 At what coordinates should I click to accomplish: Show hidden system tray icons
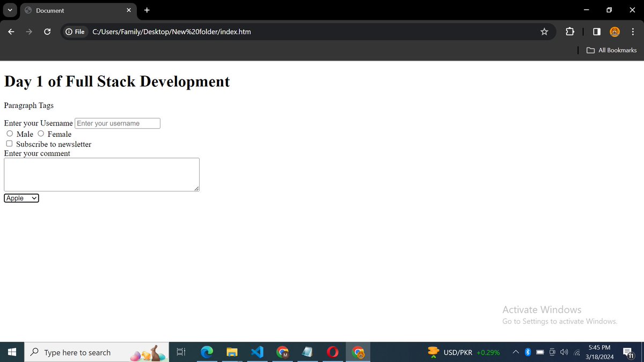tap(515, 352)
